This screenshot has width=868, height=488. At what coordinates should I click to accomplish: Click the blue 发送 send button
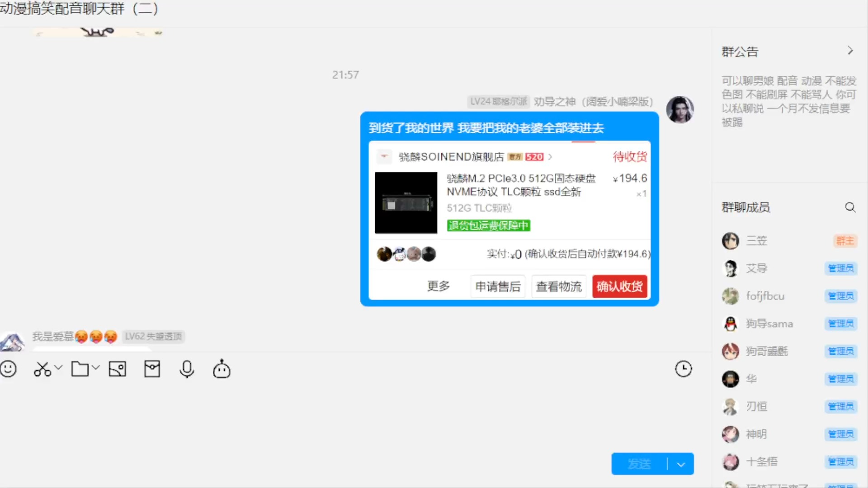[640, 464]
